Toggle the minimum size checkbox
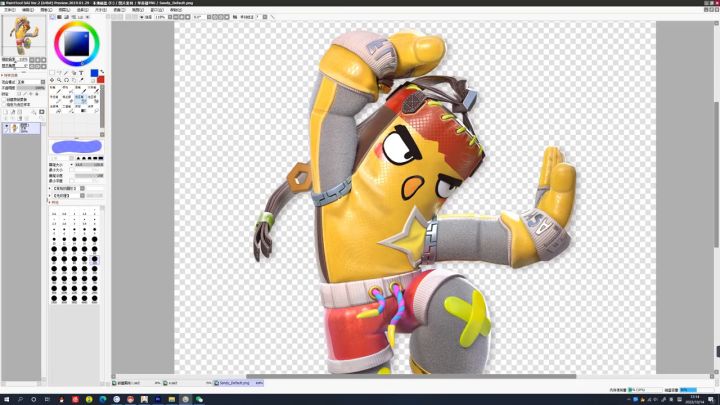This screenshot has height=405, width=720. (x=72, y=170)
